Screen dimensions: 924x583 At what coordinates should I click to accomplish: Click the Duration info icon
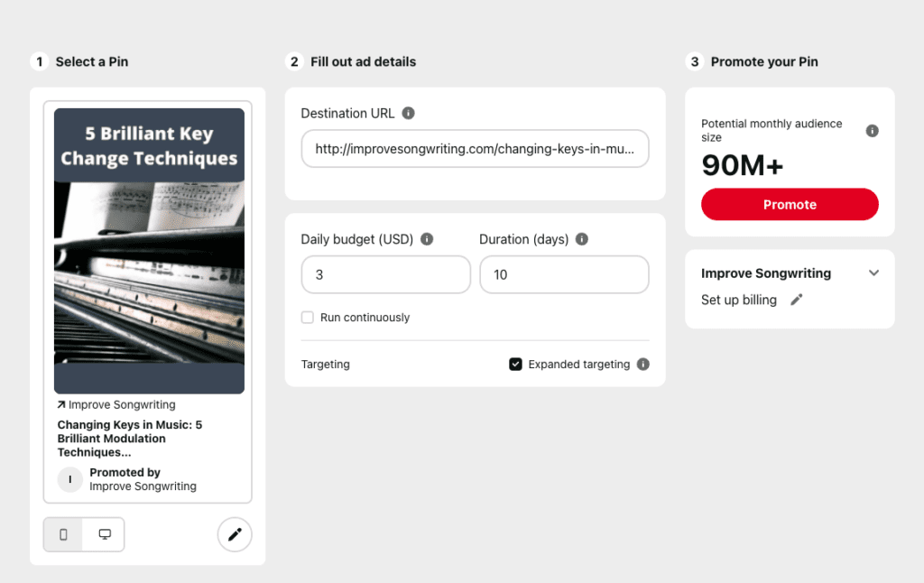pyautogui.click(x=582, y=239)
